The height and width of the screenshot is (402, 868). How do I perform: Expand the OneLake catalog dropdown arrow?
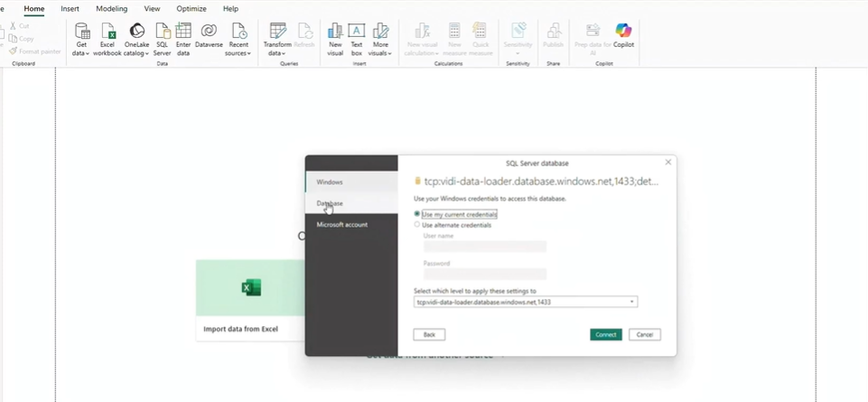tap(146, 53)
